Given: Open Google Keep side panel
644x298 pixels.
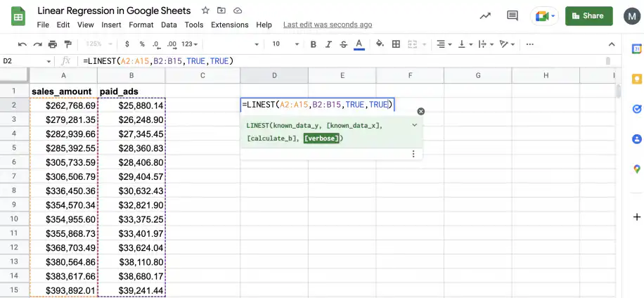Looking at the screenshot, I should tap(636, 79).
